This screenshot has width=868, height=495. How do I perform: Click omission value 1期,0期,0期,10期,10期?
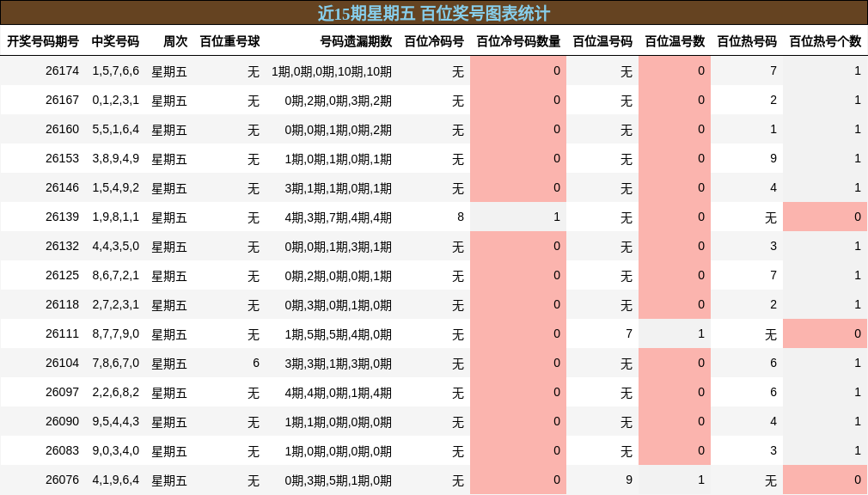tap(332, 71)
